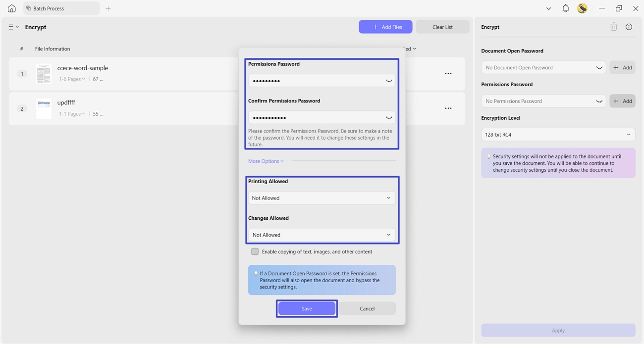Select the ccece-word-sample thumbnail
The image size is (644, 344).
(44, 74)
